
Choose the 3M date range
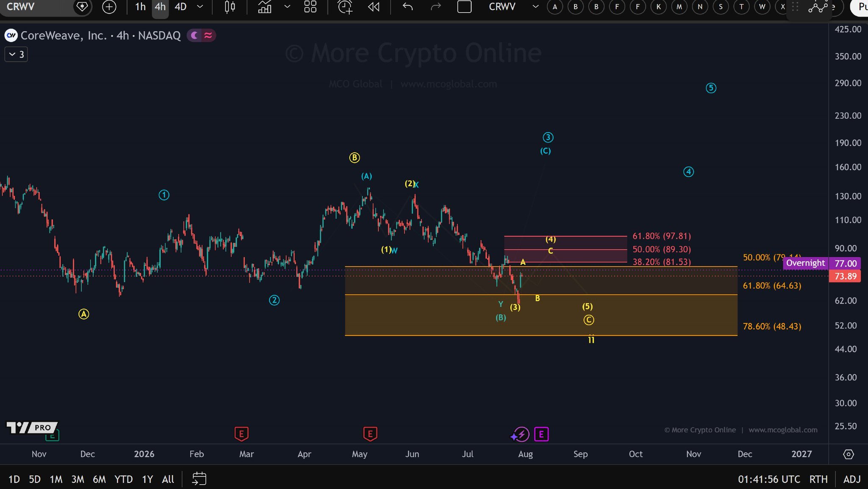[x=78, y=479]
